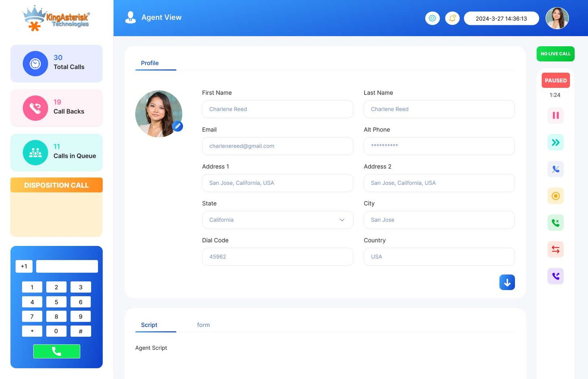
Task: Click the green hang-up phone icon
Action: click(555, 223)
